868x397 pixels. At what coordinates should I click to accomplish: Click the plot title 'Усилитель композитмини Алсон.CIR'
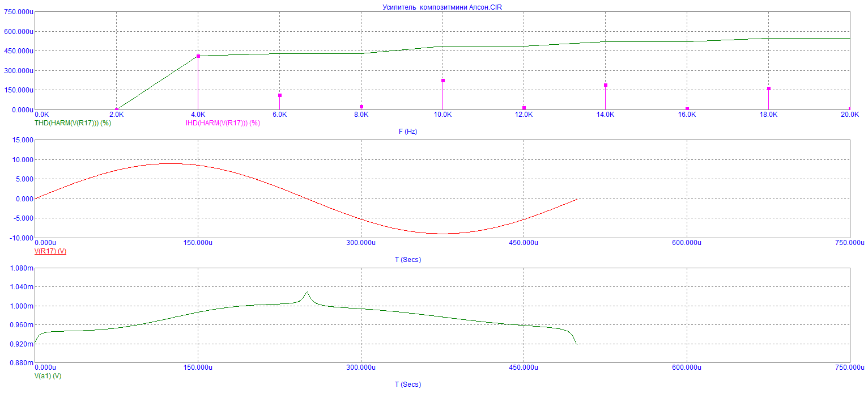point(442,7)
